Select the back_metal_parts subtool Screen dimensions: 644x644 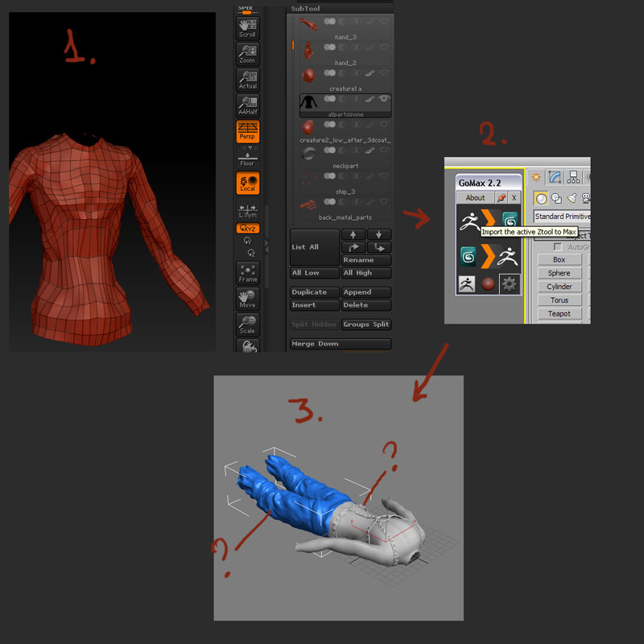point(345,209)
